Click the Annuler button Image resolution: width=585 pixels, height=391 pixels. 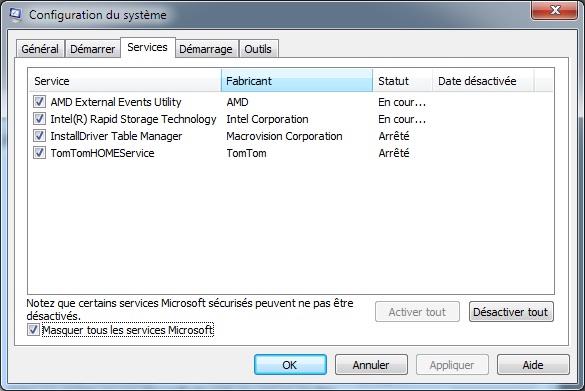coord(371,365)
